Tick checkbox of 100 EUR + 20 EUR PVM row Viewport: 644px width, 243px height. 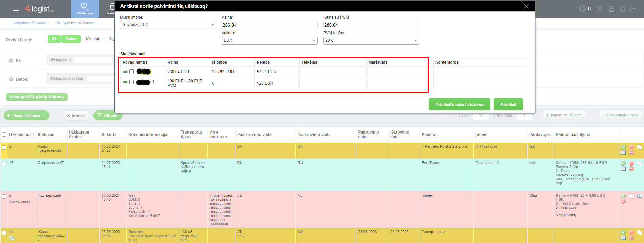pyautogui.click(x=132, y=82)
